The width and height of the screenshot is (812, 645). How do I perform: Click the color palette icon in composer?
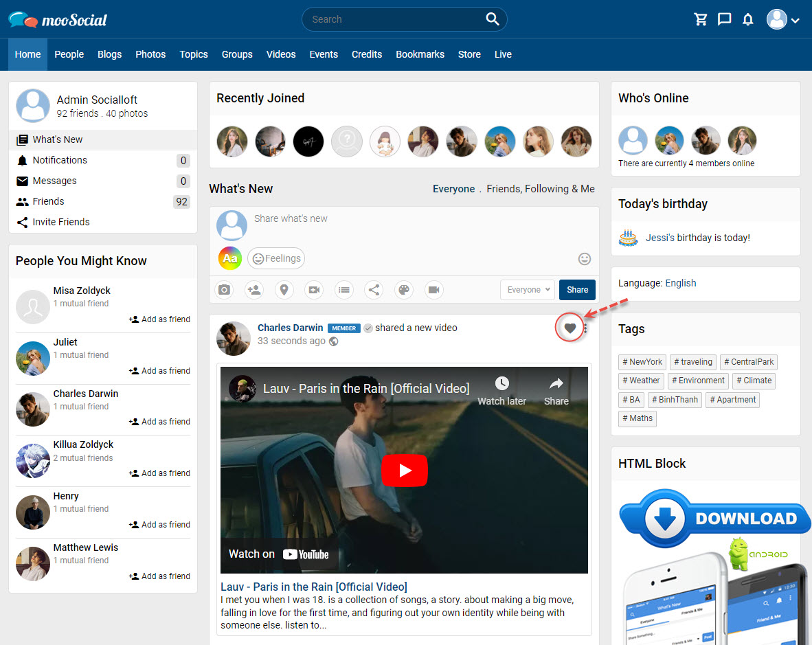tap(404, 290)
